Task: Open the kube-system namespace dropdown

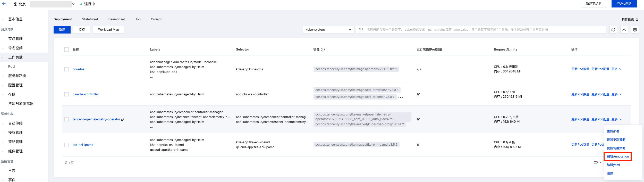Action: tap(328, 30)
